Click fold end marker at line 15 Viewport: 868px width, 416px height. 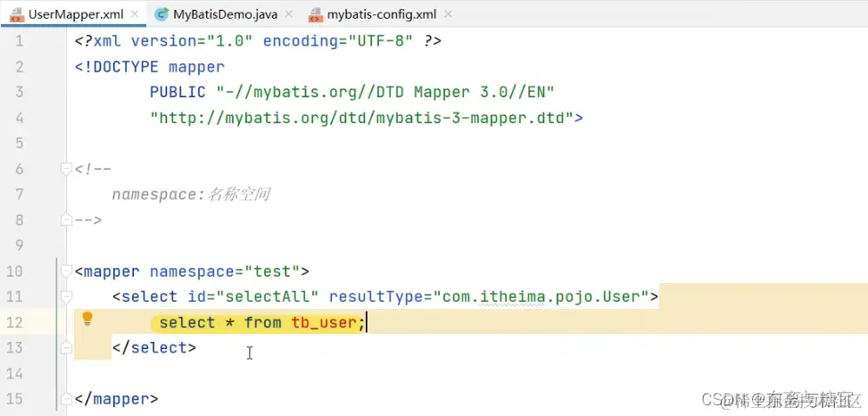coord(66,398)
